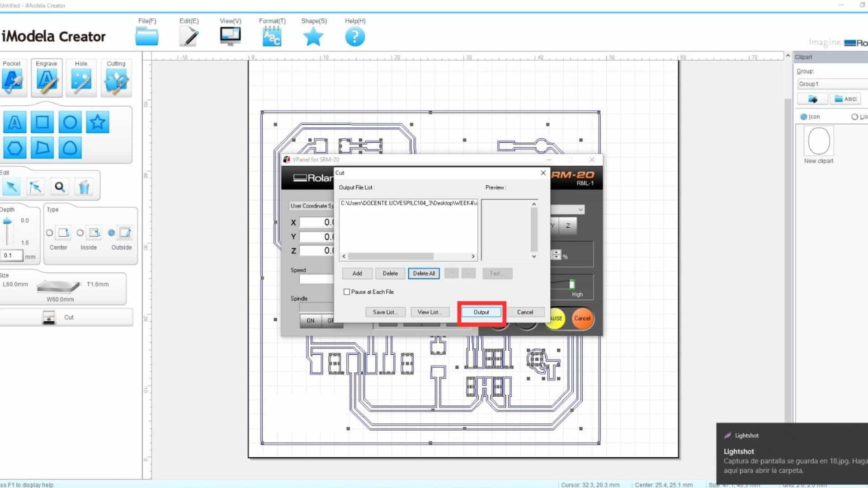Select the List view radio option in Clipart
Image resolution: width=868 pixels, height=488 pixels.
pyautogui.click(x=854, y=117)
